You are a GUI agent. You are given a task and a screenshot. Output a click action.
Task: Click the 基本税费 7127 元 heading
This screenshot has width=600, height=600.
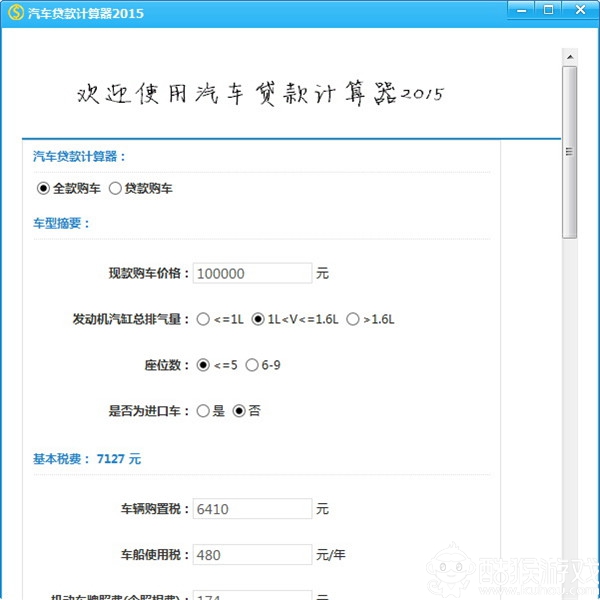pos(87,458)
